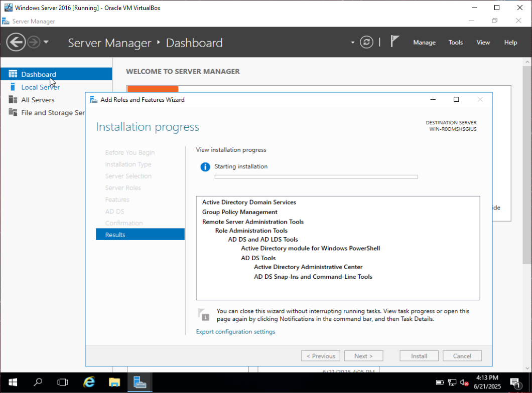The height and width of the screenshot is (393, 532).
Task: Click the DESTINATION SERVER WIN-R0OMSHSGIUS text
Action: (451, 126)
